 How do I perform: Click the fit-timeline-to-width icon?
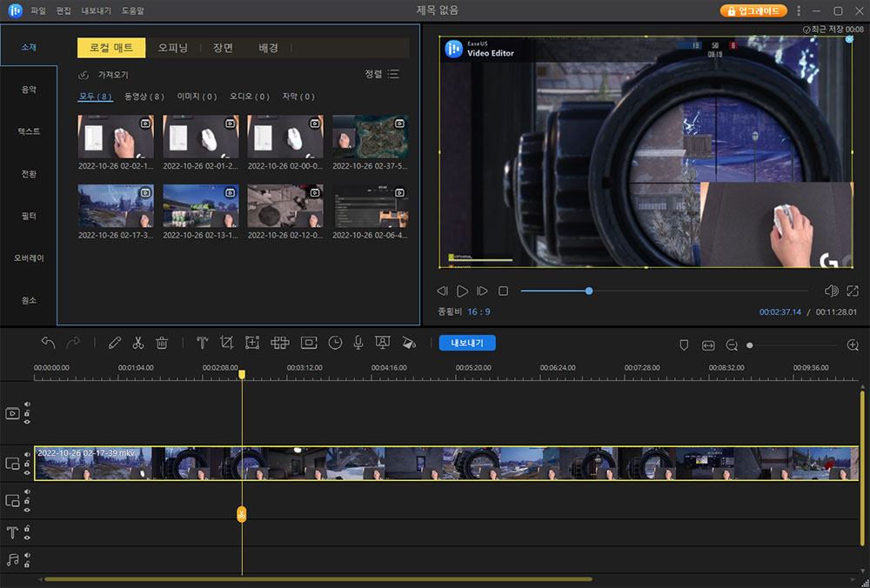click(x=708, y=345)
